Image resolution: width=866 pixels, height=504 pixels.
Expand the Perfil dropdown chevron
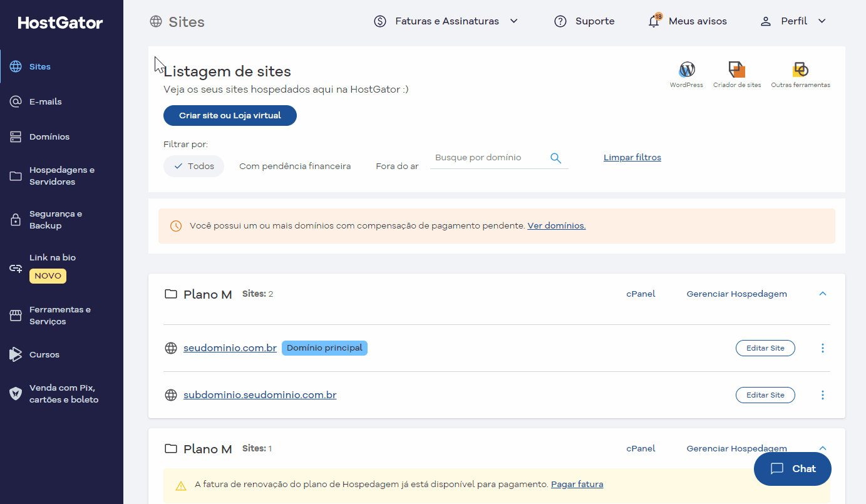(x=822, y=21)
